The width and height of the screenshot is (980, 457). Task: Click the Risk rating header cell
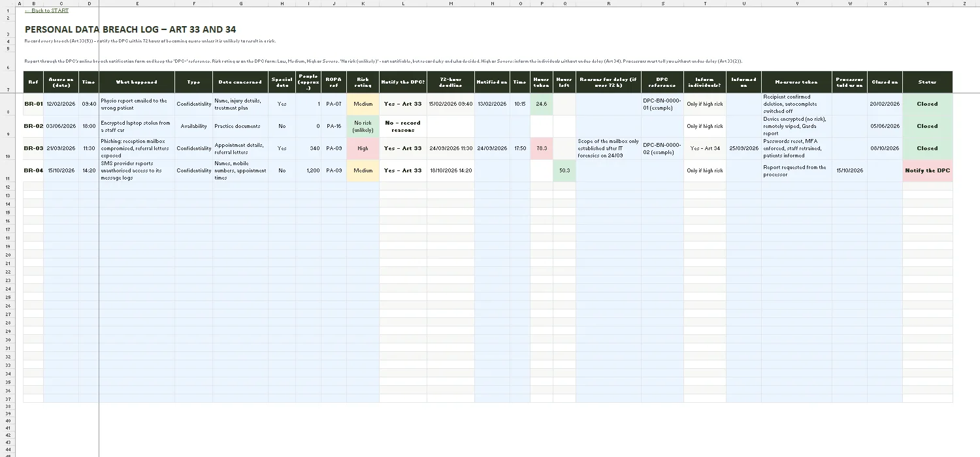click(x=363, y=82)
